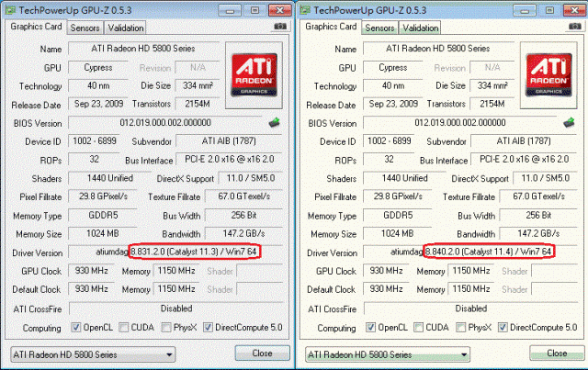Click ATI Radeon logo in left window
Image resolution: width=588 pixels, height=370 pixels.
pyautogui.click(x=254, y=75)
